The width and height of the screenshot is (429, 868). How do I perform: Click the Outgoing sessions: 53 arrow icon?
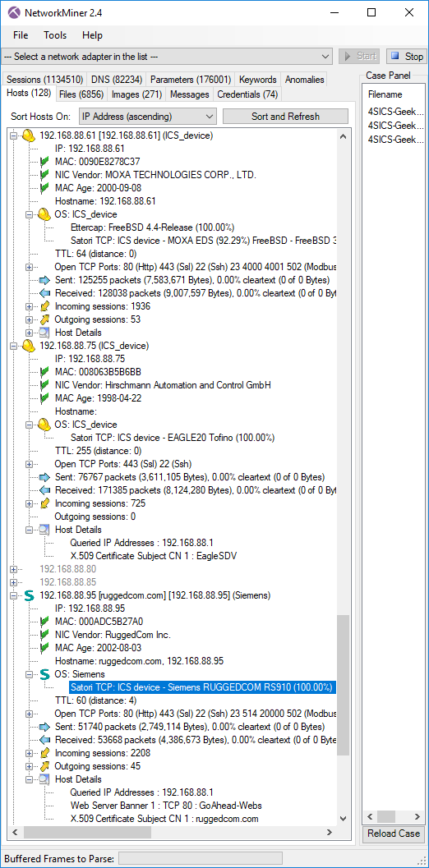point(45,319)
